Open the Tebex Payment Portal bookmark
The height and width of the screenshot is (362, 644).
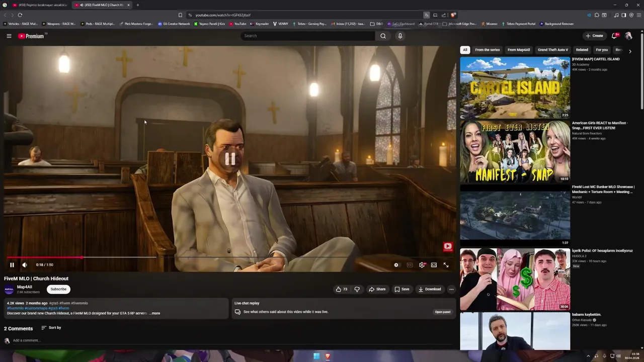coord(519,24)
